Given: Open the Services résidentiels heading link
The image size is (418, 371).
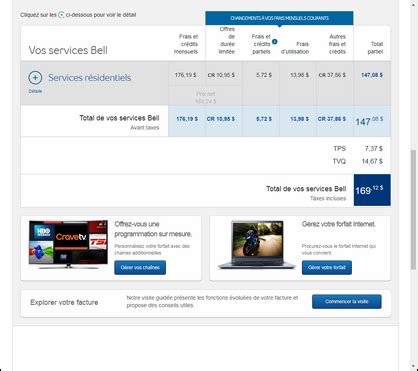Looking at the screenshot, I should point(90,78).
